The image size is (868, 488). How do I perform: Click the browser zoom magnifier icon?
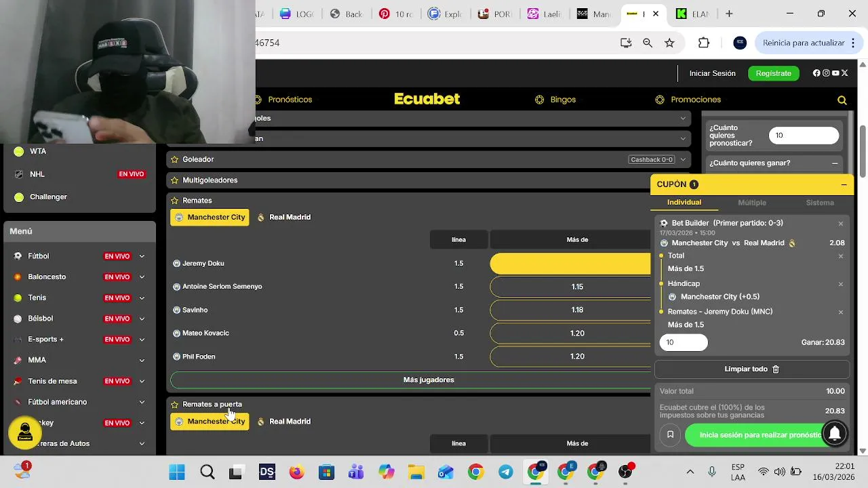pos(648,43)
